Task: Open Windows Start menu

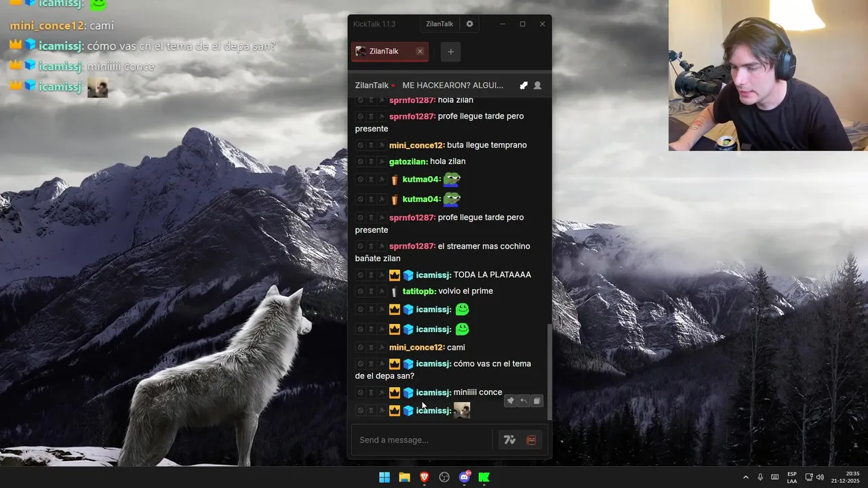Action: pos(384,477)
